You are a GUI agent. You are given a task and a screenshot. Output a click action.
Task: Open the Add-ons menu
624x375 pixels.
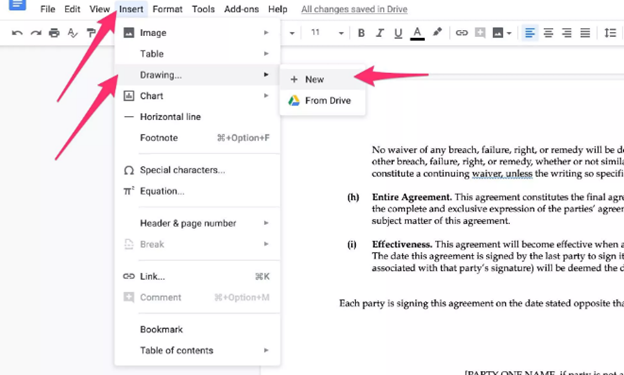(242, 9)
